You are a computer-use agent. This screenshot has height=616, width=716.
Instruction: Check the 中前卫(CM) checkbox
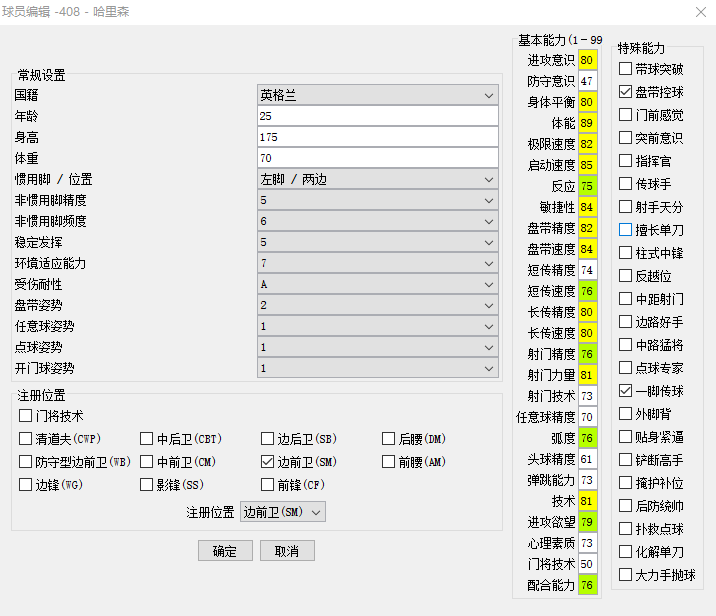click(x=147, y=462)
